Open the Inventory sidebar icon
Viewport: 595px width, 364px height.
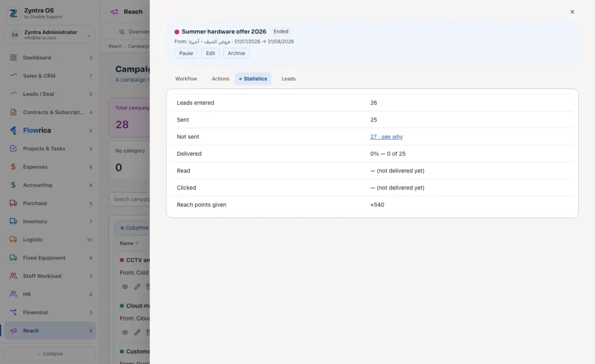pyautogui.click(x=13, y=222)
